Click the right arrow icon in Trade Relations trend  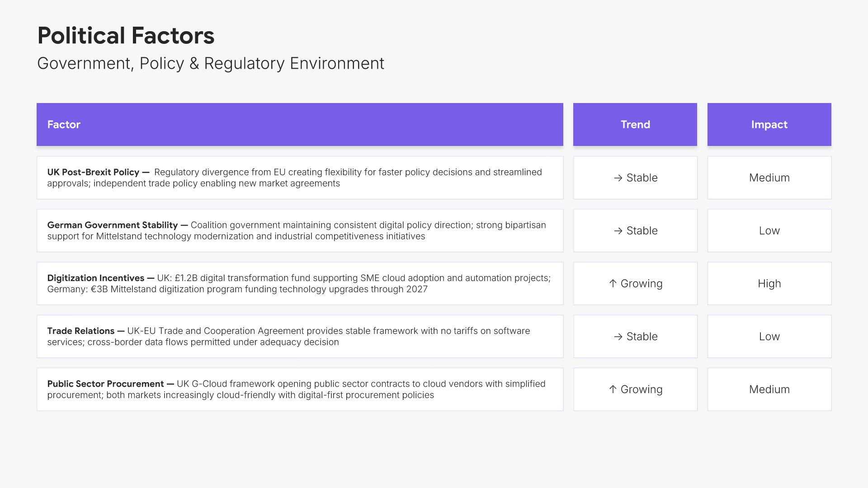(618, 337)
